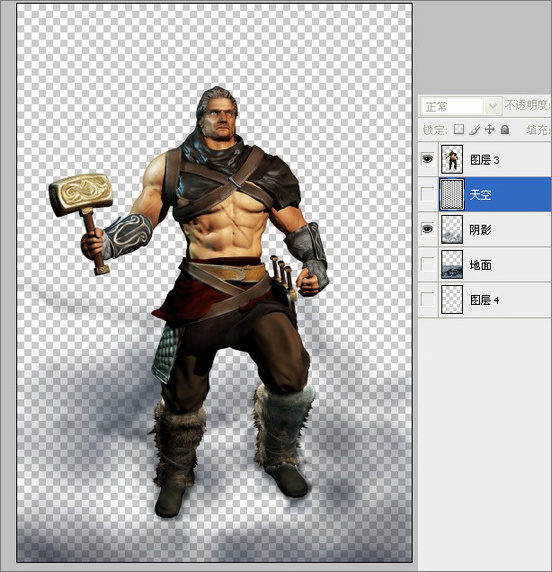
Task: Show the 地面 layer visibility box
Action: (x=428, y=264)
